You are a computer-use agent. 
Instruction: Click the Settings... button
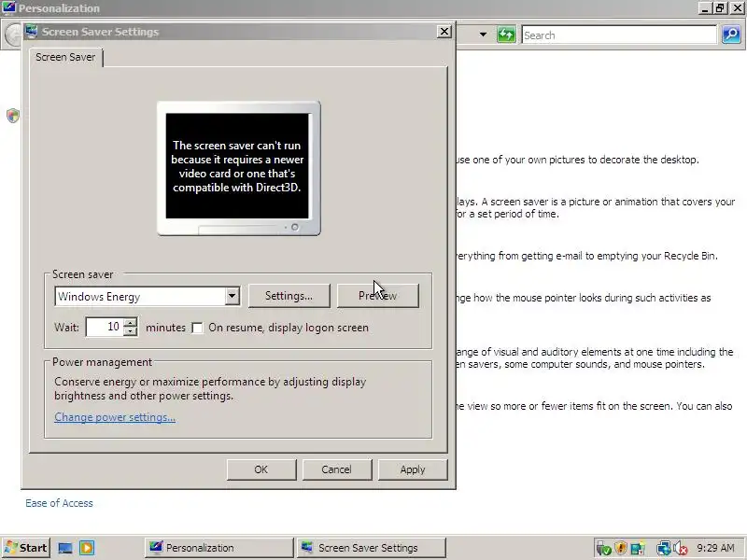pos(289,296)
